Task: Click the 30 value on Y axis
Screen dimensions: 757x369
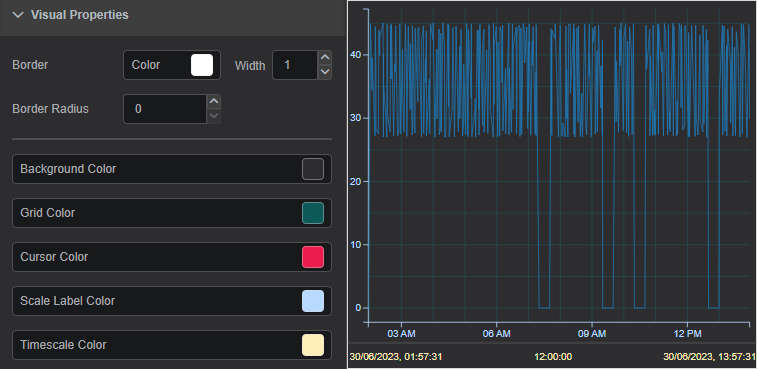Action: [x=355, y=118]
